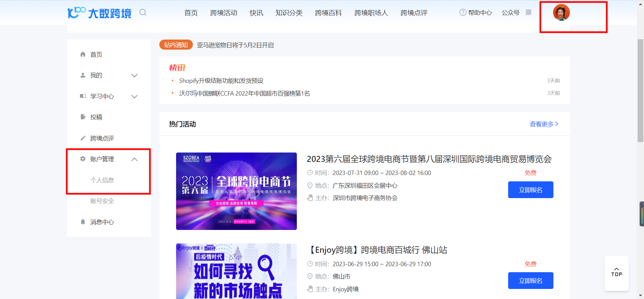Click the 大数跨境 logo
Screen dimensions: 644x299
pyautogui.click(x=99, y=13)
